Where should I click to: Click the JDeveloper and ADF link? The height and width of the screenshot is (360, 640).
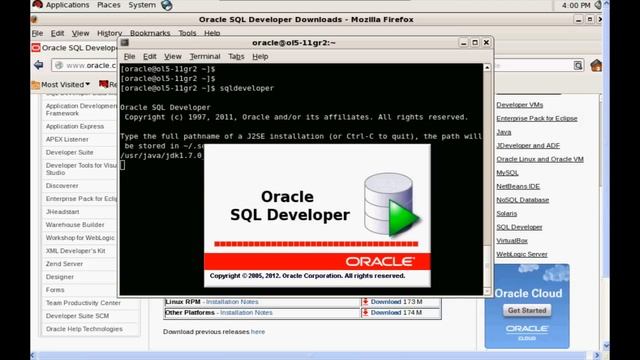[x=528, y=146]
